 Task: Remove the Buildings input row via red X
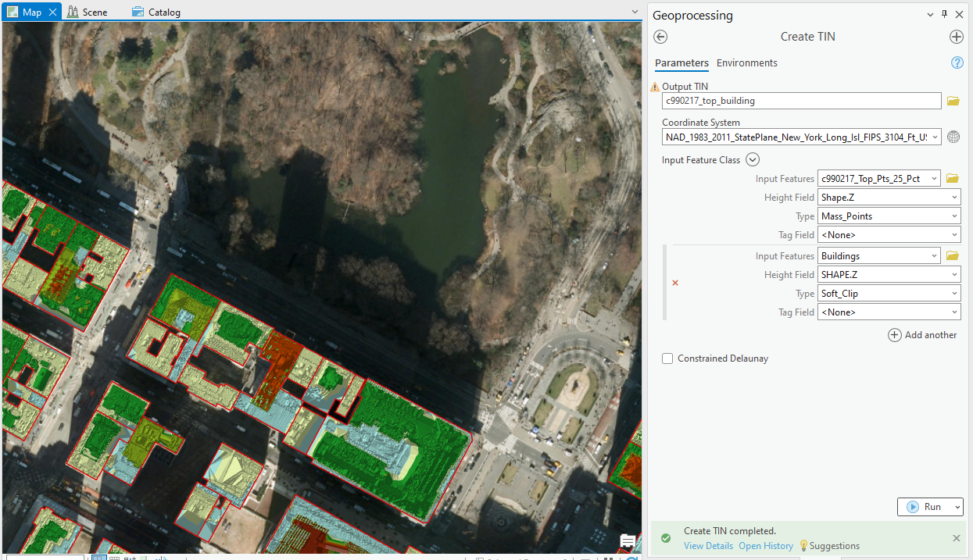click(675, 283)
